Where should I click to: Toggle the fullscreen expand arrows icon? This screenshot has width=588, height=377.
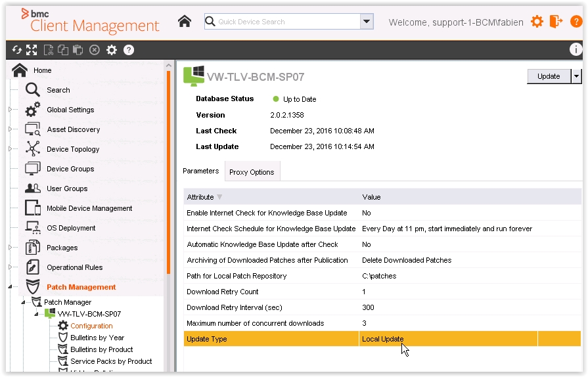[32, 50]
